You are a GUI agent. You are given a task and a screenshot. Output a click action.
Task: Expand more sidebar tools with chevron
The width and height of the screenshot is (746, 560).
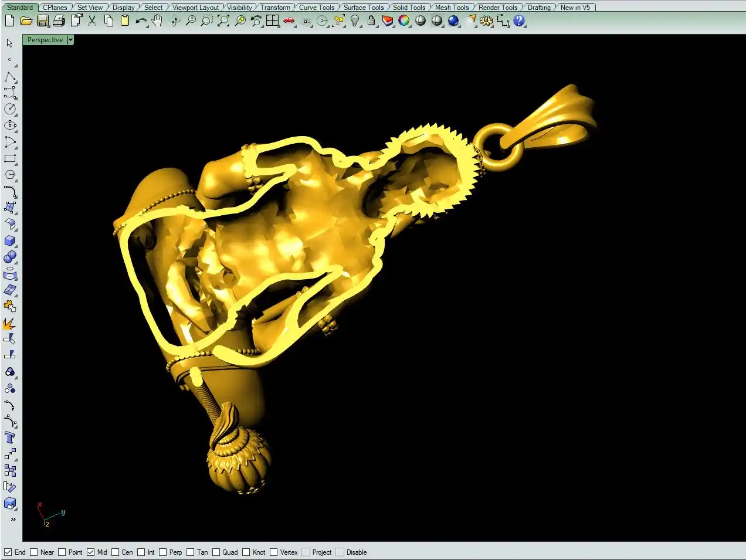pos(13,519)
